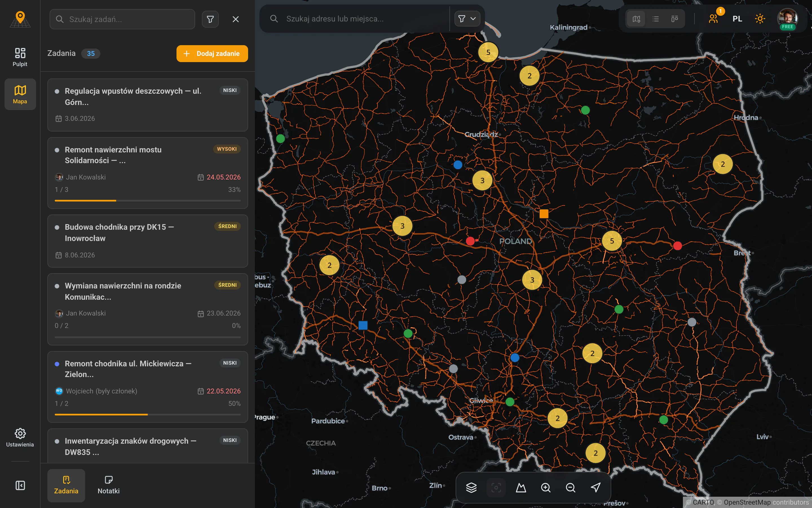Open the map layers icon
This screenshot has width=812, height=508.
(471, 487)
